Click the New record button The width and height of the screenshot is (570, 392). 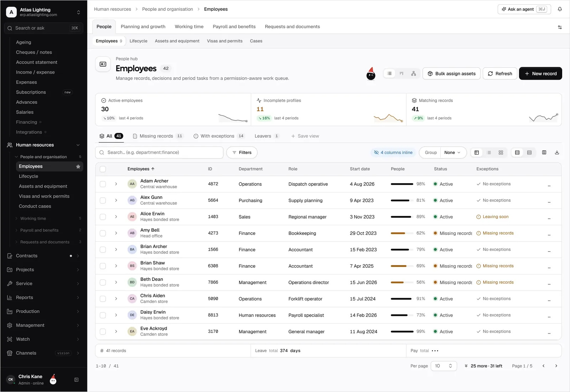coord(540,74)
